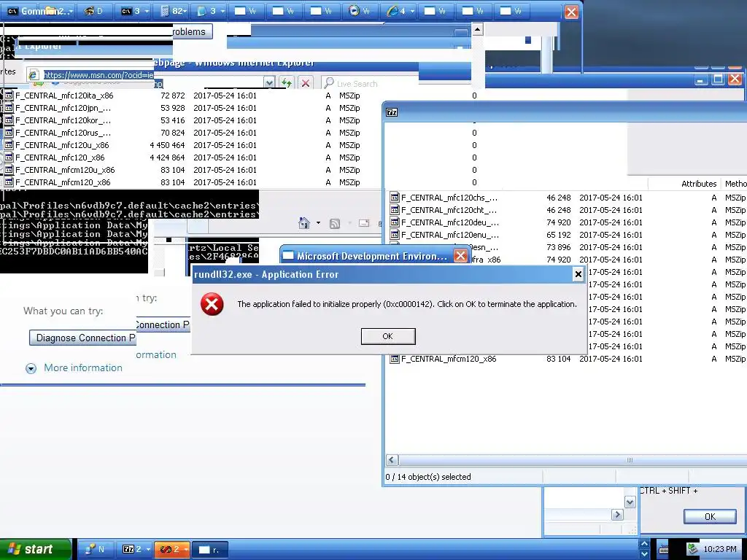Switch to the media player taskbar button
747x560 pixels.
[360, 11]
